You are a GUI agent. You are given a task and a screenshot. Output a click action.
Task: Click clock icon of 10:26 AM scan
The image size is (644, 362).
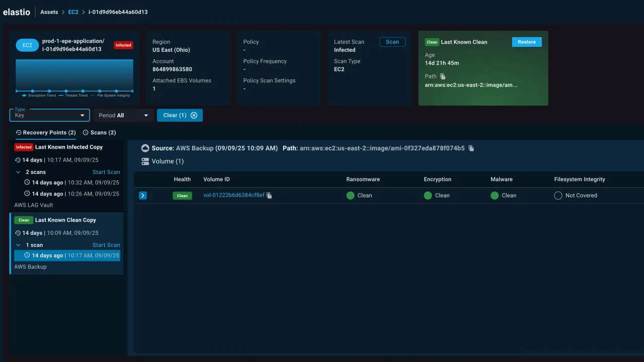point(27,194)
